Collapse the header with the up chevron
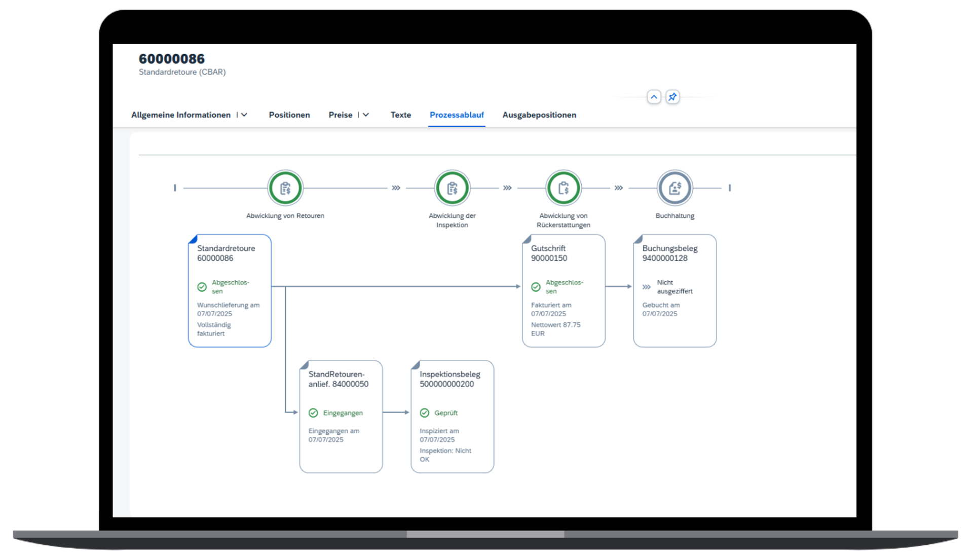The width and height of the screenshot is (973, 560). 654,97
